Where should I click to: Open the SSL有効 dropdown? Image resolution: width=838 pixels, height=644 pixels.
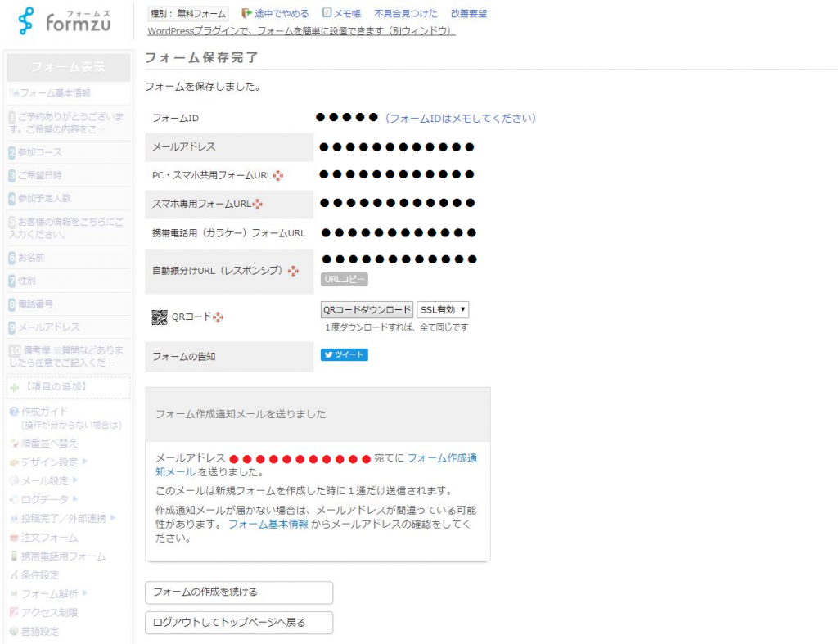click(443, 310)
